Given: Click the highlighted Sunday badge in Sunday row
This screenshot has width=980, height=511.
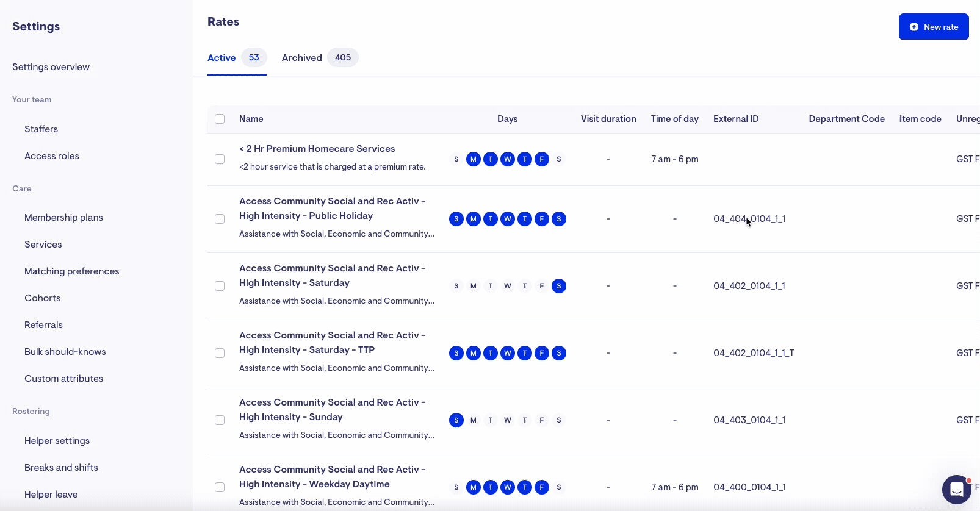Looking at the screenshot, I should pos(456,420).
